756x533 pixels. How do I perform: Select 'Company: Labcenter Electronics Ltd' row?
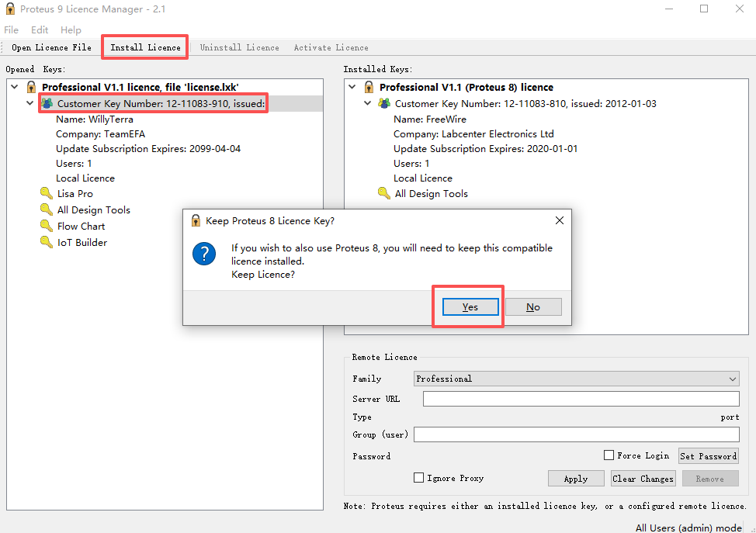point(473,134)
